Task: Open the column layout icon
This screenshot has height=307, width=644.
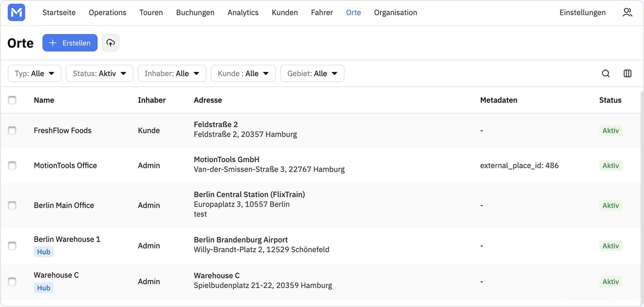Action: coord(627,74)
